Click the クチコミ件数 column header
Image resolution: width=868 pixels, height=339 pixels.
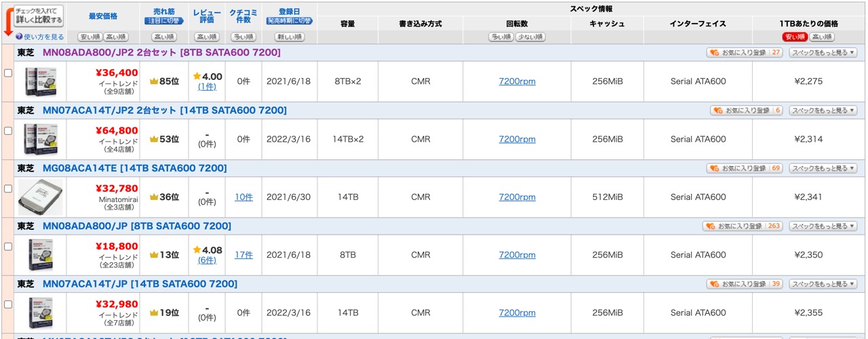point(243,17)
